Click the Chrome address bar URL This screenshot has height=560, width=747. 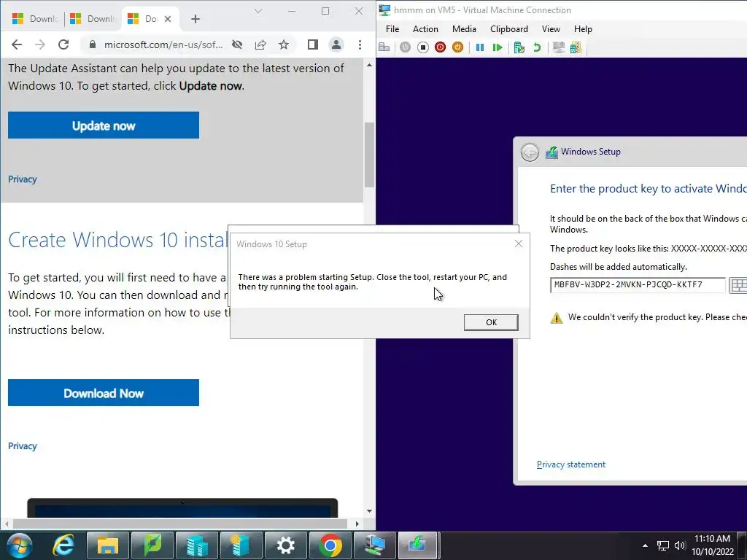(x=163, y=44)
